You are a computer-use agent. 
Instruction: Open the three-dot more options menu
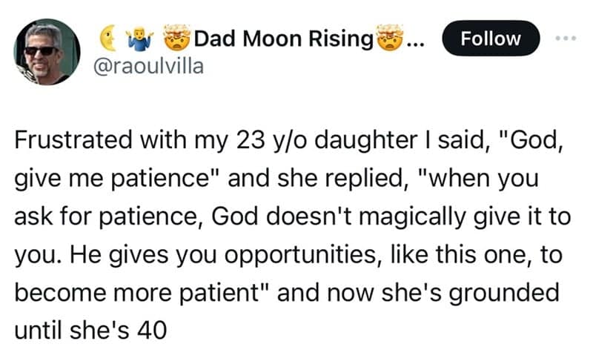[x=566, y=38]
